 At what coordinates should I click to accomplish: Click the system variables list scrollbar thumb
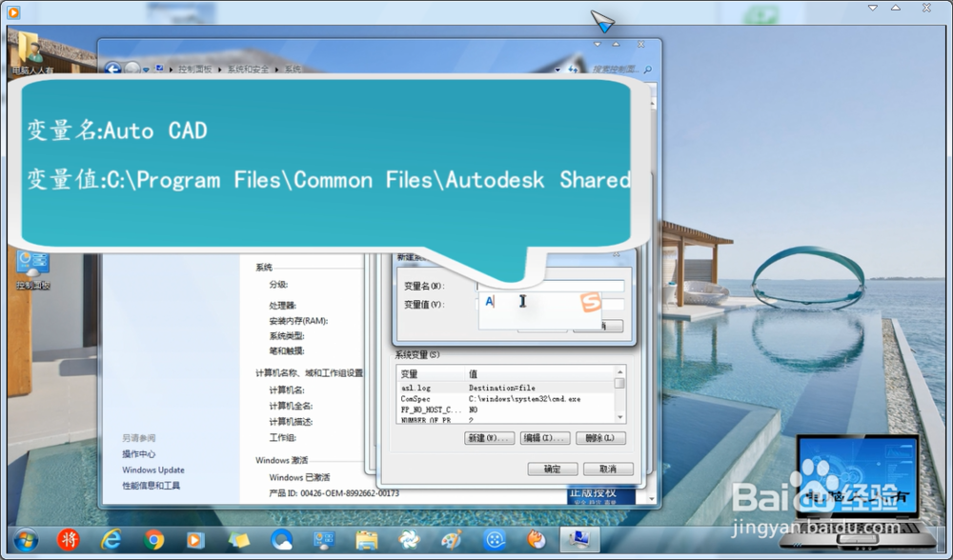coord(619,383)
